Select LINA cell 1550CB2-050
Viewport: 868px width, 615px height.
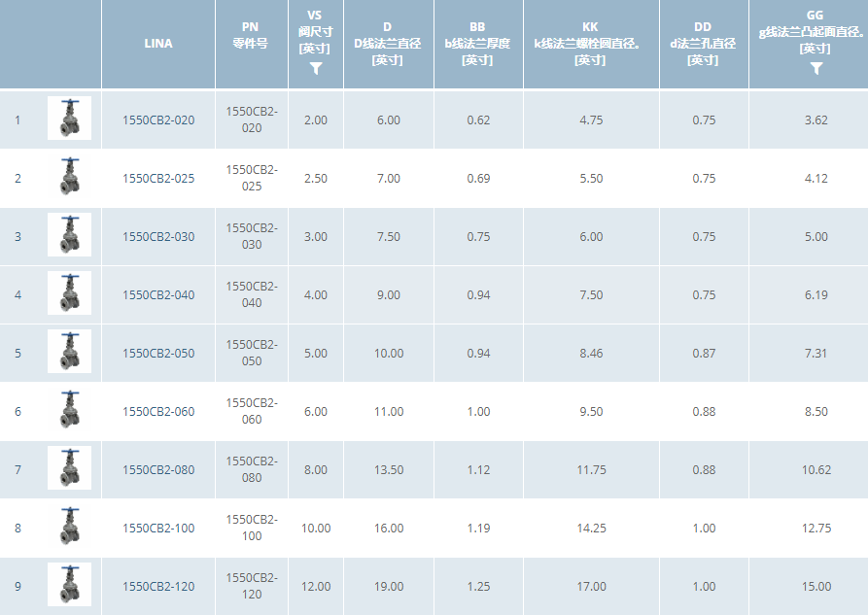158,354
